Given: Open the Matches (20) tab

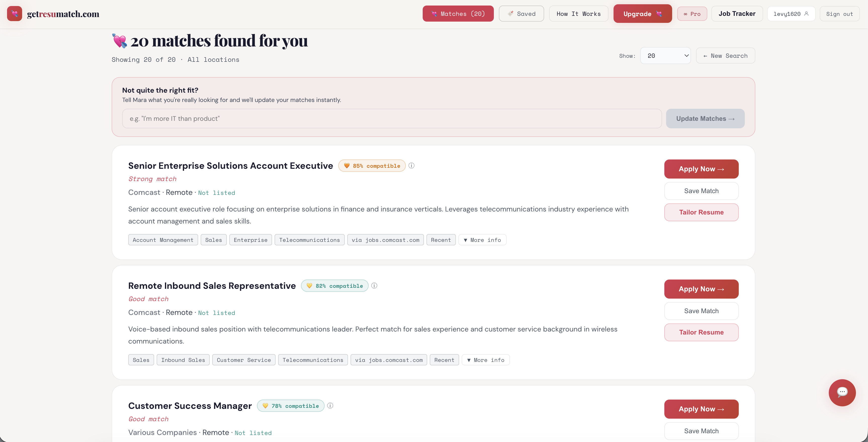Looking at the screenshot, I should point(458,14).
